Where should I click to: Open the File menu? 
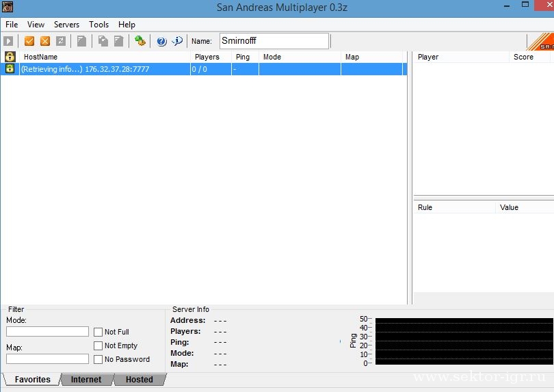[12, 25]
